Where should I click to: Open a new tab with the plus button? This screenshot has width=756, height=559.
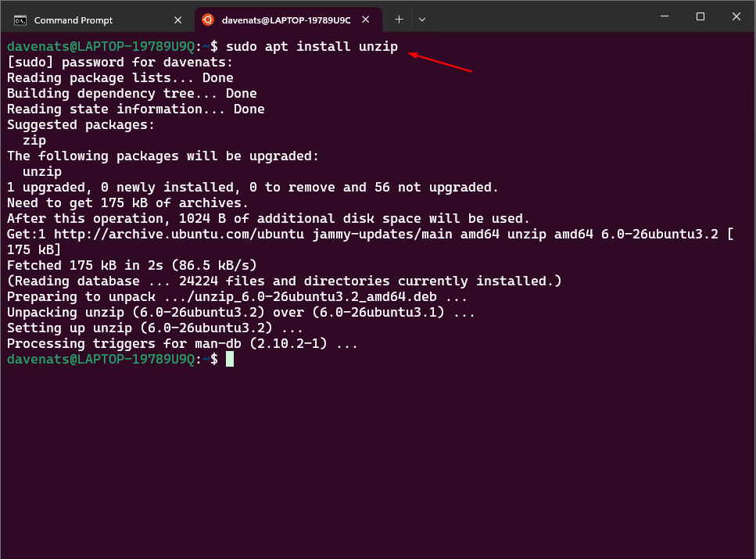pyautogui.click(x=399, y=19)
